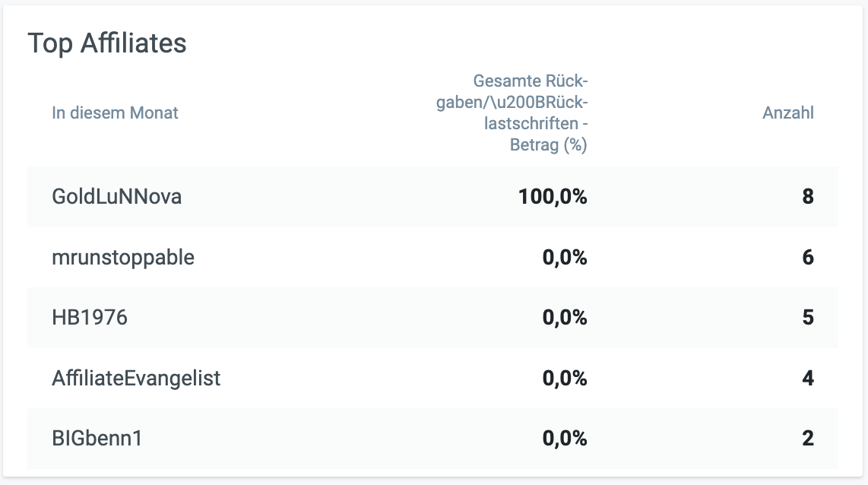
Task: Click the count 6 for mrunstoppable
Action: [807, 258]
